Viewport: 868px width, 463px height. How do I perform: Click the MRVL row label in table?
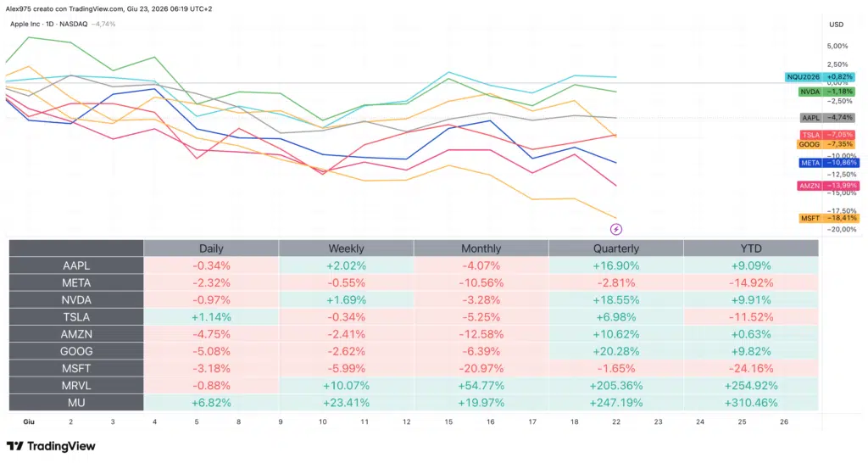point(76,386)
